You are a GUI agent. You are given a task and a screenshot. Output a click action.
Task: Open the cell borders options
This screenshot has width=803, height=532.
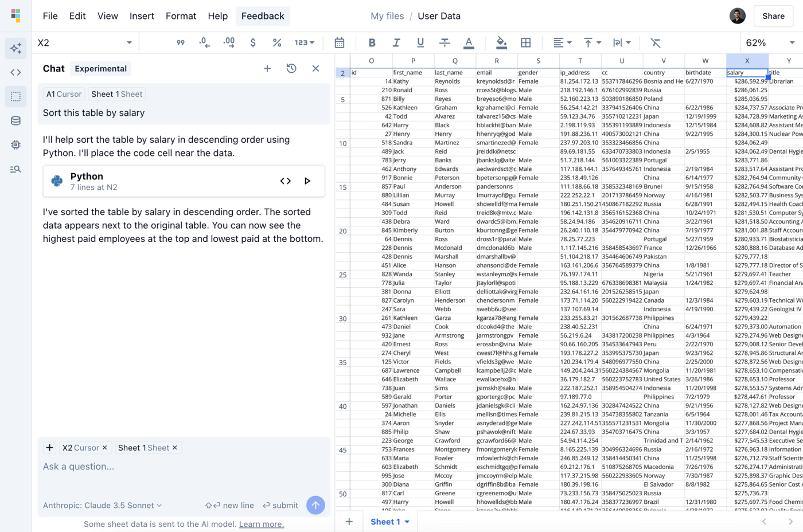click(x=526, y=42)
